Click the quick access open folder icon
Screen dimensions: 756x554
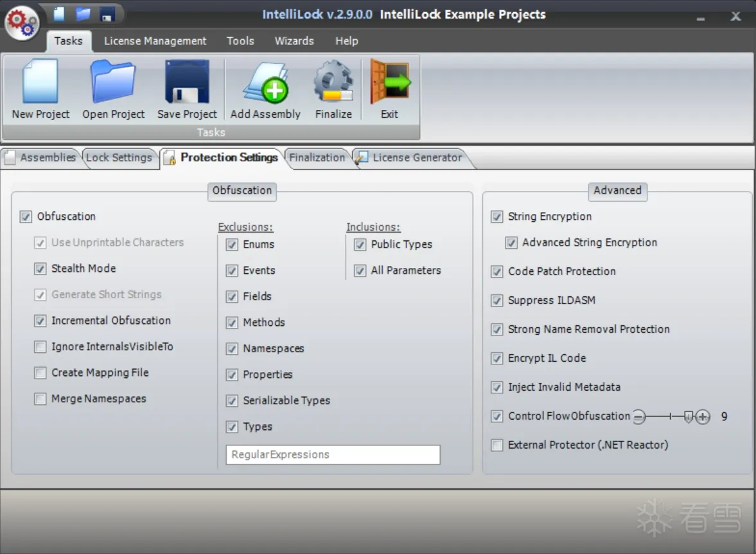click(83, 13)
